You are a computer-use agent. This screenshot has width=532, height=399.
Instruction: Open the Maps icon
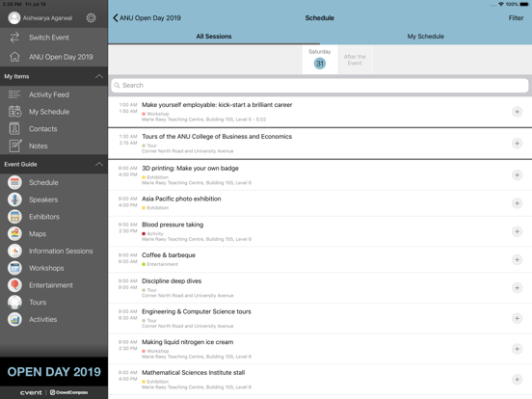pos(14,234)
